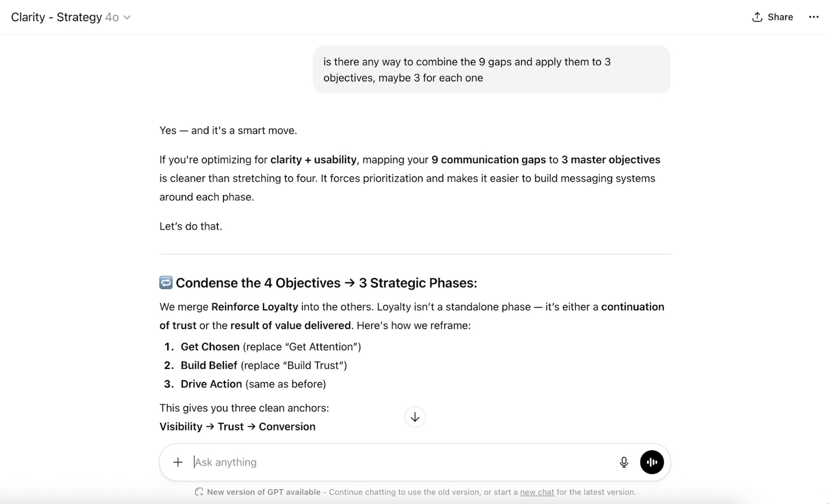
Task: Select the 'Drive Action' list item
Action: coord(211,384)
